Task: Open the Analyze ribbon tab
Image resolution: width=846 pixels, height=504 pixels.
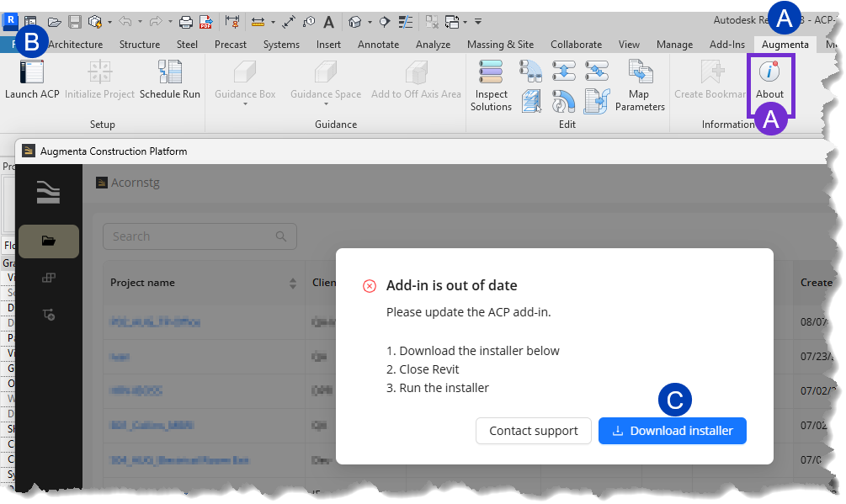Action: tap(433, 45)
